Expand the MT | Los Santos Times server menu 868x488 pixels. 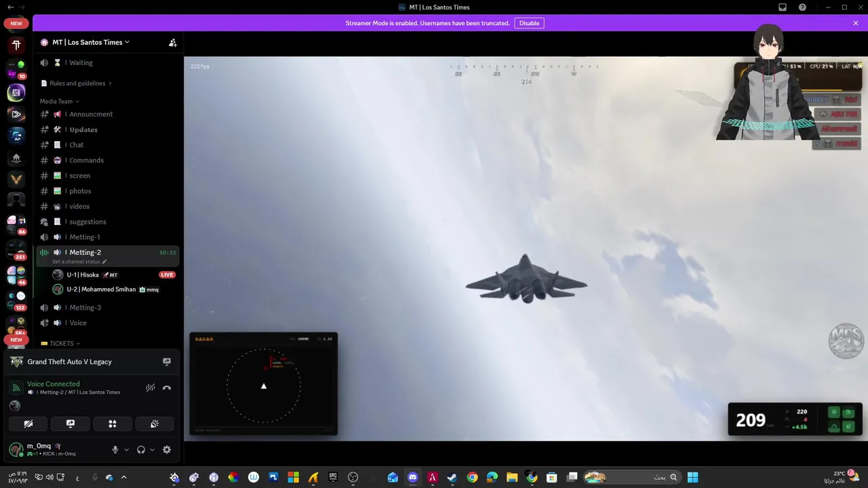pos(91,42)
